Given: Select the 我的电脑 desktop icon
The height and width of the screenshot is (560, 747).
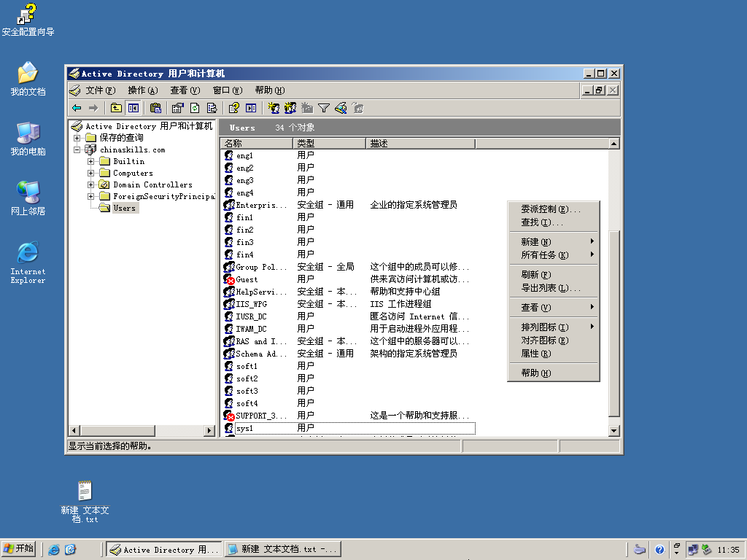Looking at the screenshot, I should (x=28, y=139).
